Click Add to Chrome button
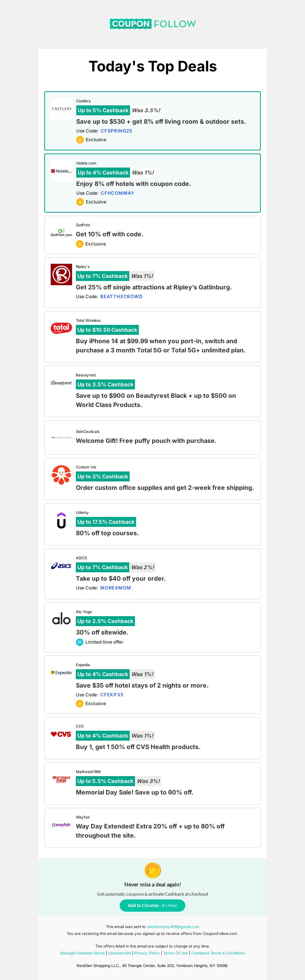The width and height of the screenshot is (305, 980). pos(152,906)
